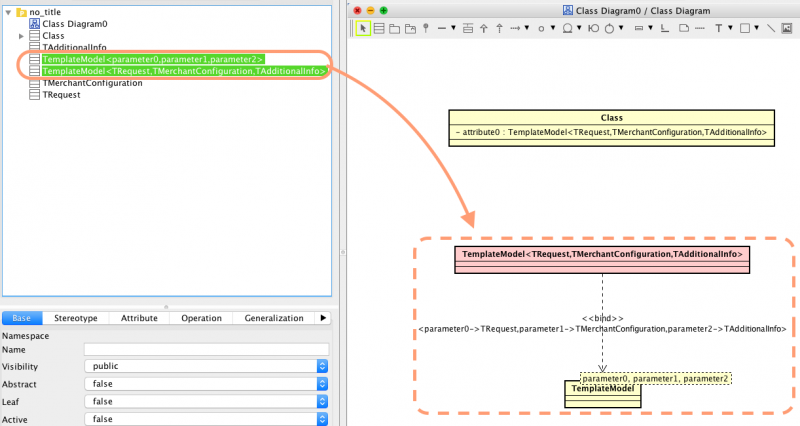The width and height of the screenshot is (800, 426).
Task: Open the control circle tool dropdown
Action: 621,28
